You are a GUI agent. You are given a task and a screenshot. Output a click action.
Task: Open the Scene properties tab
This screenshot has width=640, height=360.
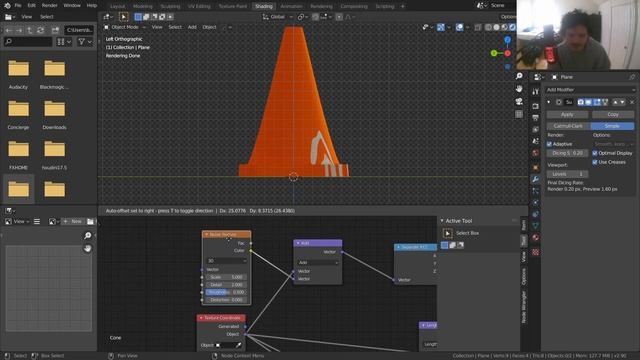pyautogui.click(x=536, y=141)
